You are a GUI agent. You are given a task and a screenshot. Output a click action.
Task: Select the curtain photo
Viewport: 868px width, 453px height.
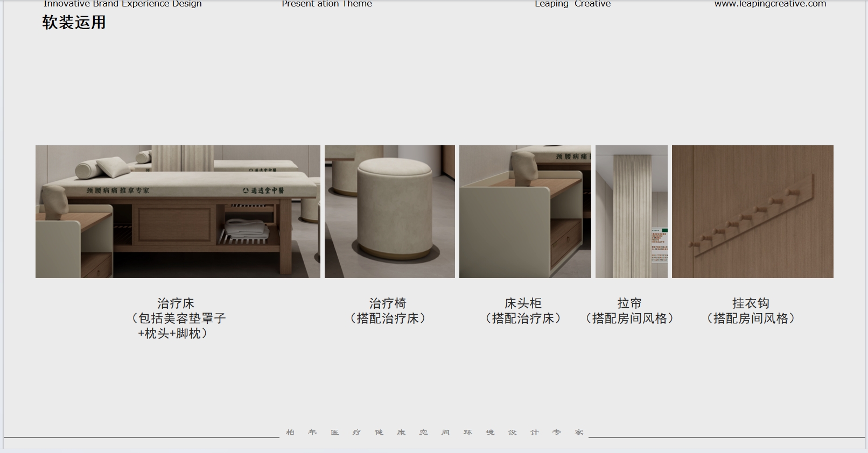tap(631, 211)
